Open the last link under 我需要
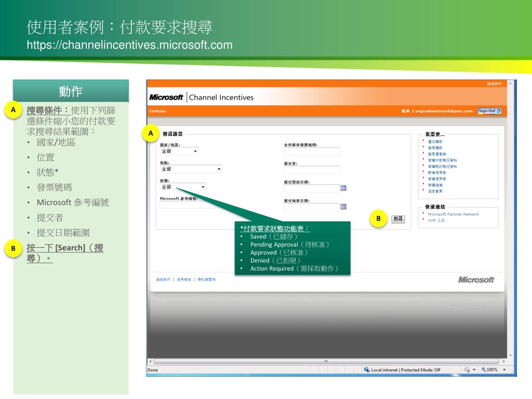532x399 pixels. click(435, 191)
